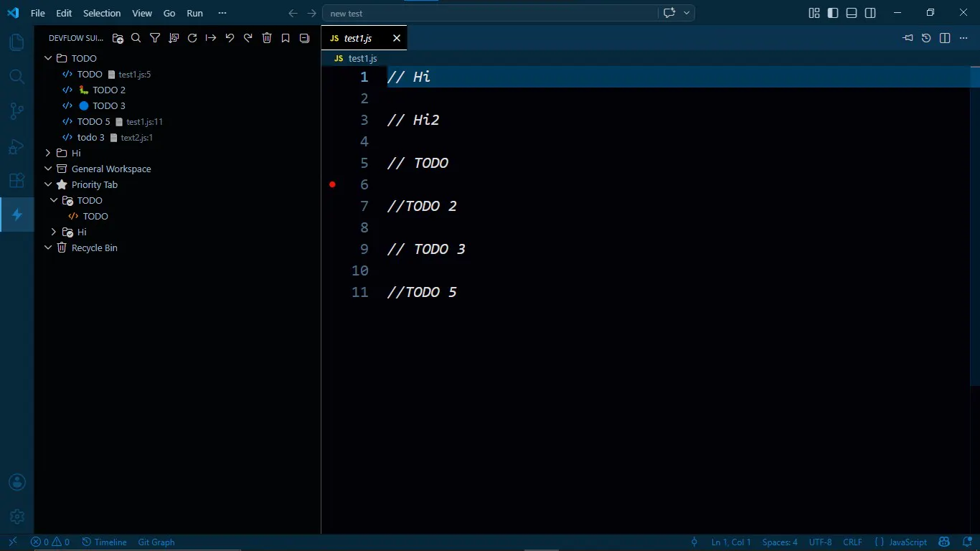Click the DevFlow panel search icon
The height and width of the screenshot is (551, 980).
[136, 38]
